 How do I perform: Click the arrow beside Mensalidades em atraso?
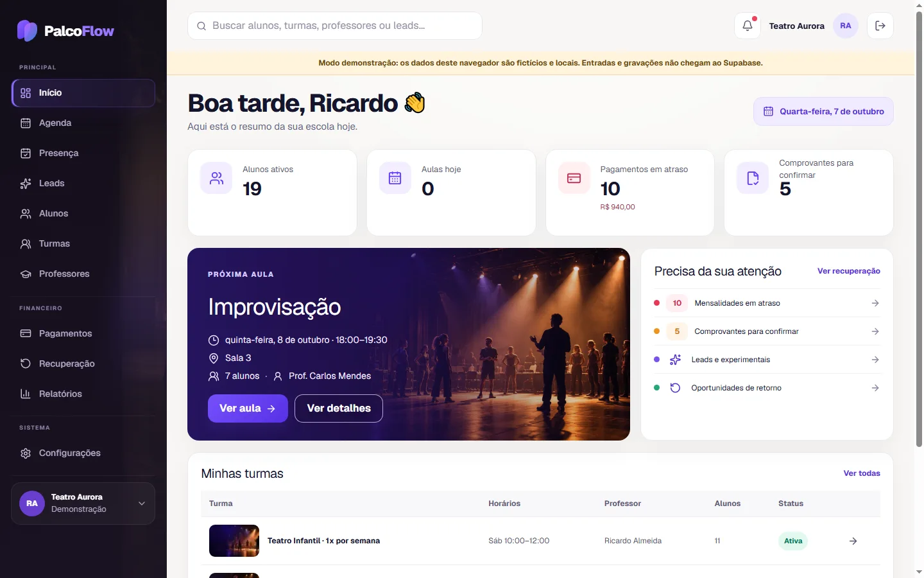point(875,303)
